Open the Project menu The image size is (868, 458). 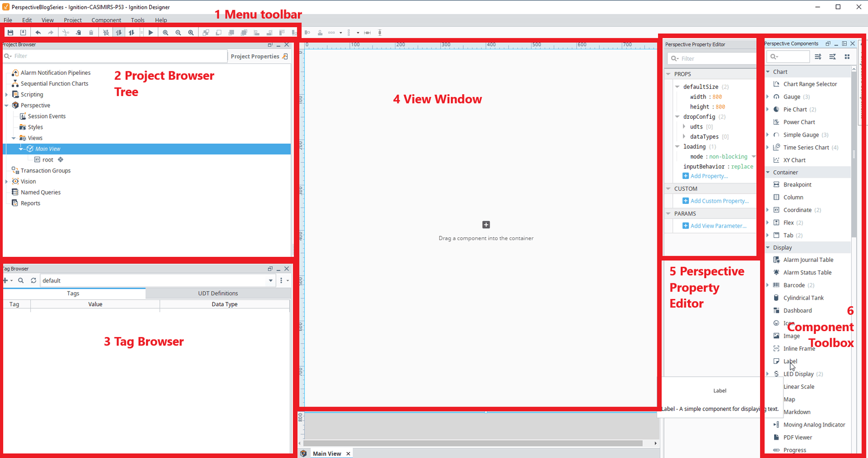click(73, 20)
